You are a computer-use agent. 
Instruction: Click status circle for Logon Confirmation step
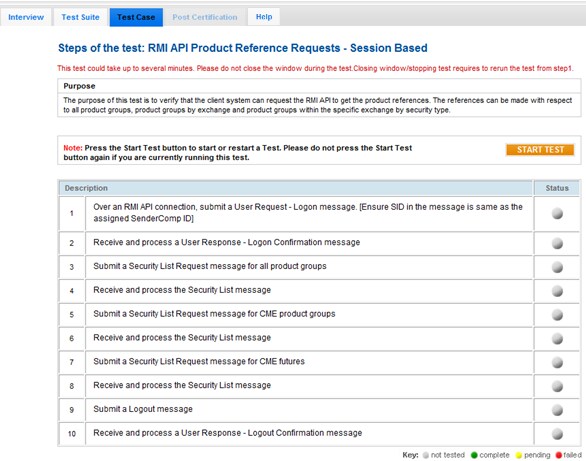coord(557,243)
